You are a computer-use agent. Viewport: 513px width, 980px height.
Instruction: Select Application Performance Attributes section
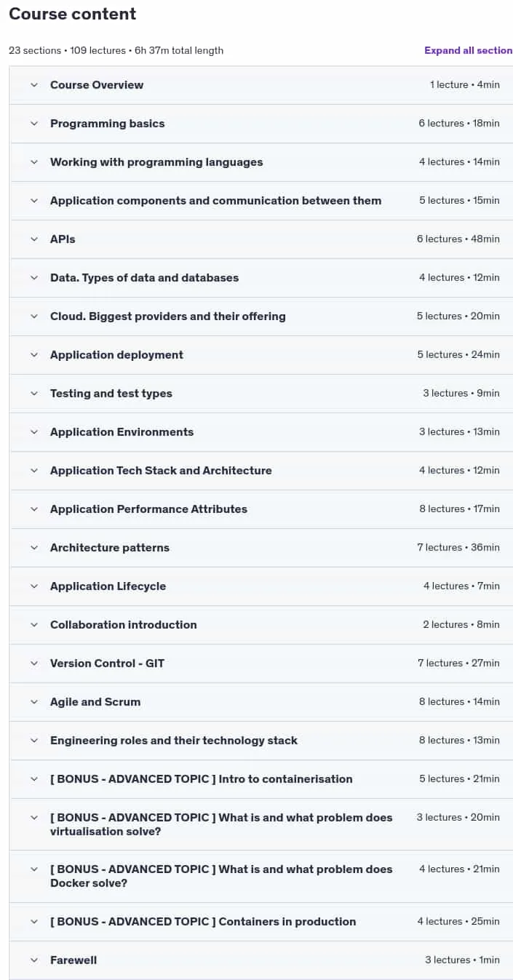tap(261, 509)
